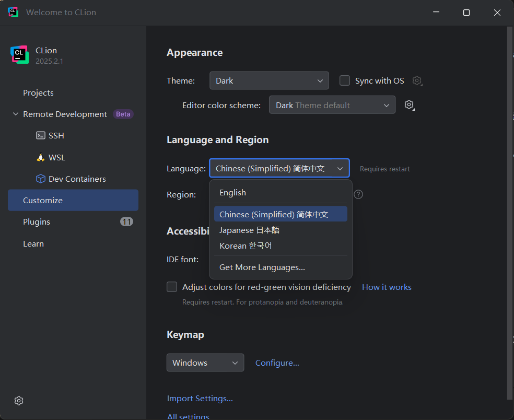Open the Keymap Windows dropdown
This screenshot has width=514, height=420.
coord(205,363)
